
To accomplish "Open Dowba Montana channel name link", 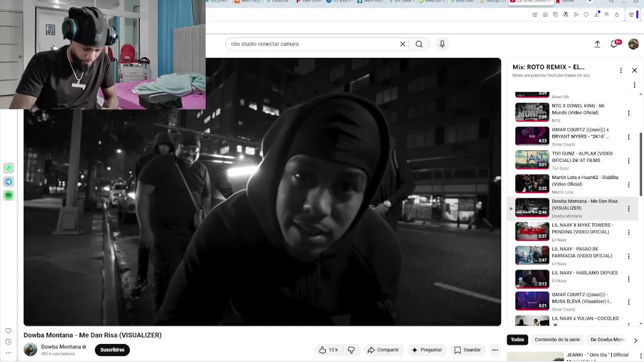I will tap(61, 347).
